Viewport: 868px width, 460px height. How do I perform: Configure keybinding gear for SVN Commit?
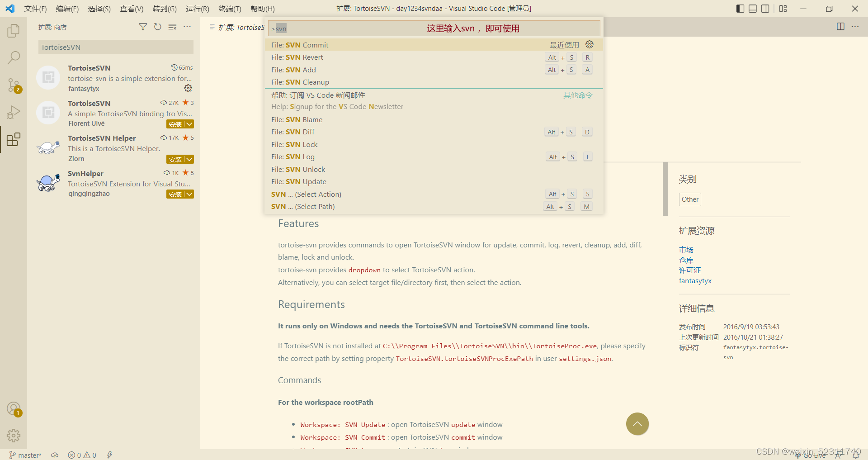(x=590, y=44)
